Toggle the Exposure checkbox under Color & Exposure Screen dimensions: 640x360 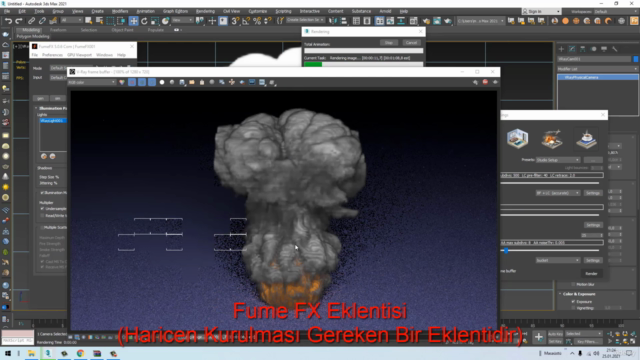point(573,301)
